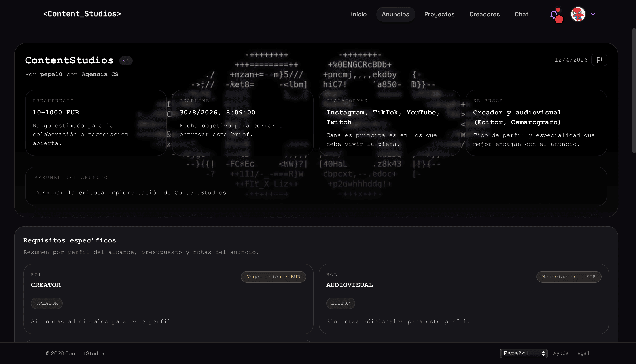
Task: Open the Chat section
Action: pyautogui.click(x=521, y=14)
